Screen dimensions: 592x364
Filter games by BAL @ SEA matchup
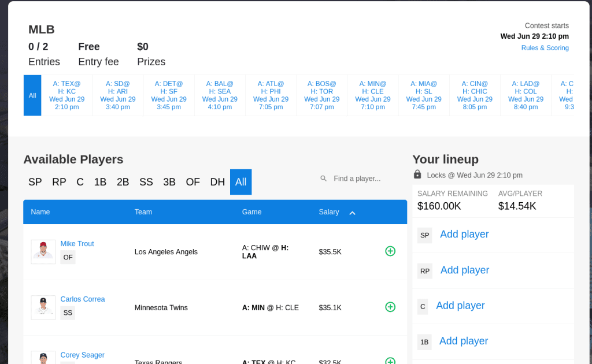pyautogui.click(x=220, y=95)
